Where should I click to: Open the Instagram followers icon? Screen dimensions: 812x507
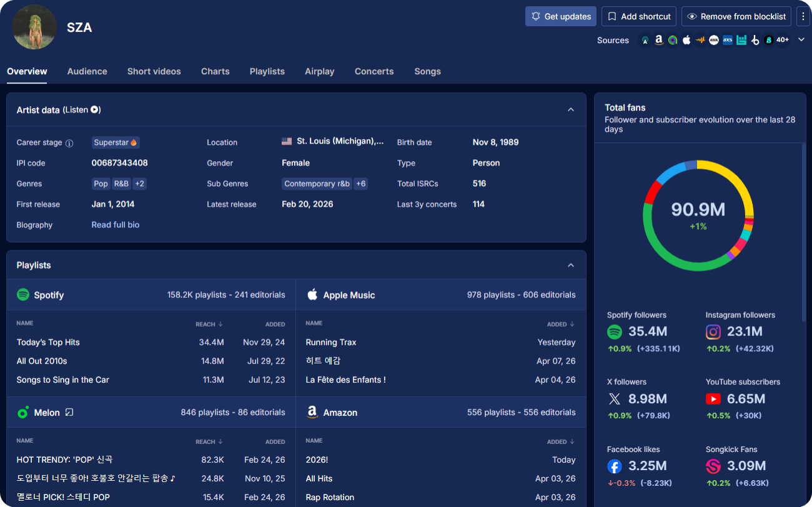click(x=713, y=332)
